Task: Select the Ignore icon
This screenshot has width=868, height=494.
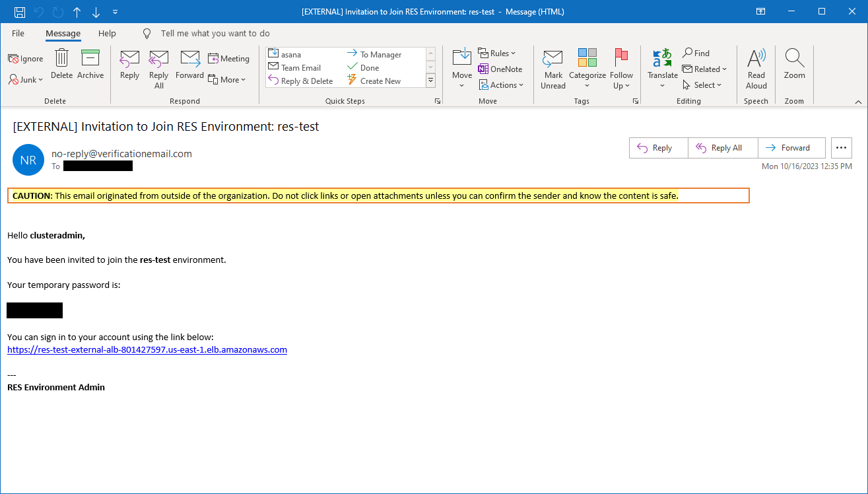Action: click(x=25, y=58)
